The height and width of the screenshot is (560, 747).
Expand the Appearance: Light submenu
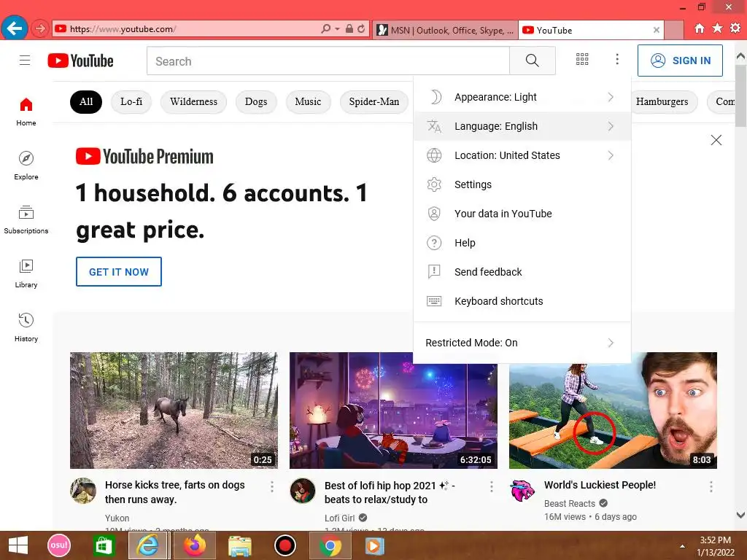coord(522,97)
